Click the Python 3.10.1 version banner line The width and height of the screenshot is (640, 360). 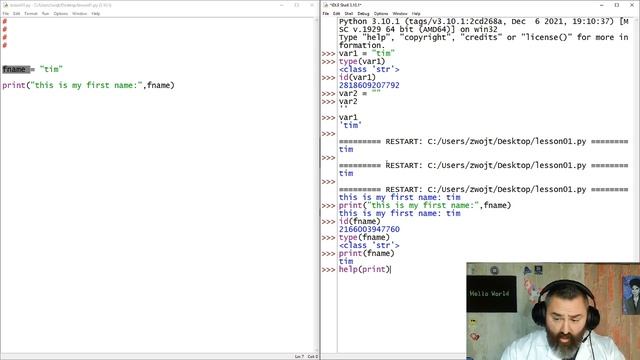(484, 21)
